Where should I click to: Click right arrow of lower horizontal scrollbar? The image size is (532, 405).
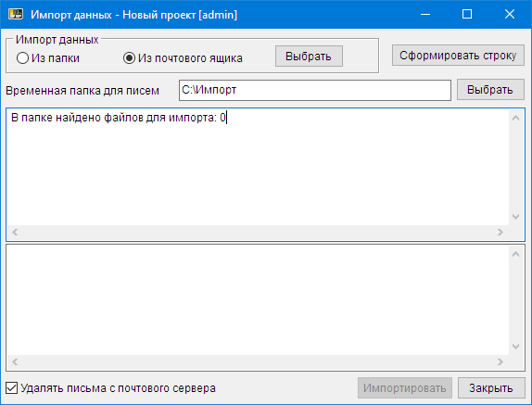coord(500,362)
